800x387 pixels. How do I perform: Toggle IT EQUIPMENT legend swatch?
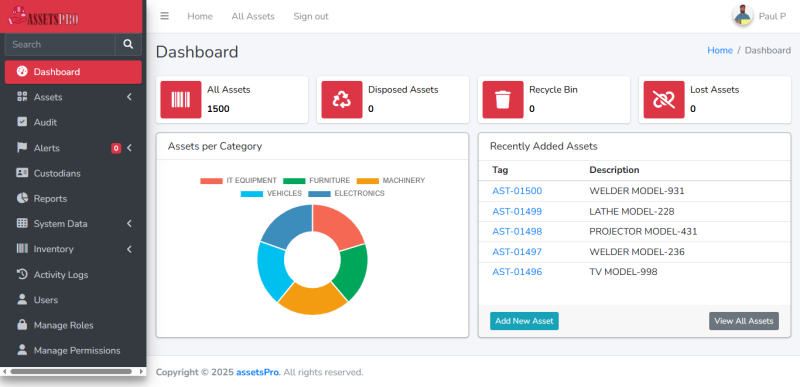pyautogui.click(x=211, y=180)
